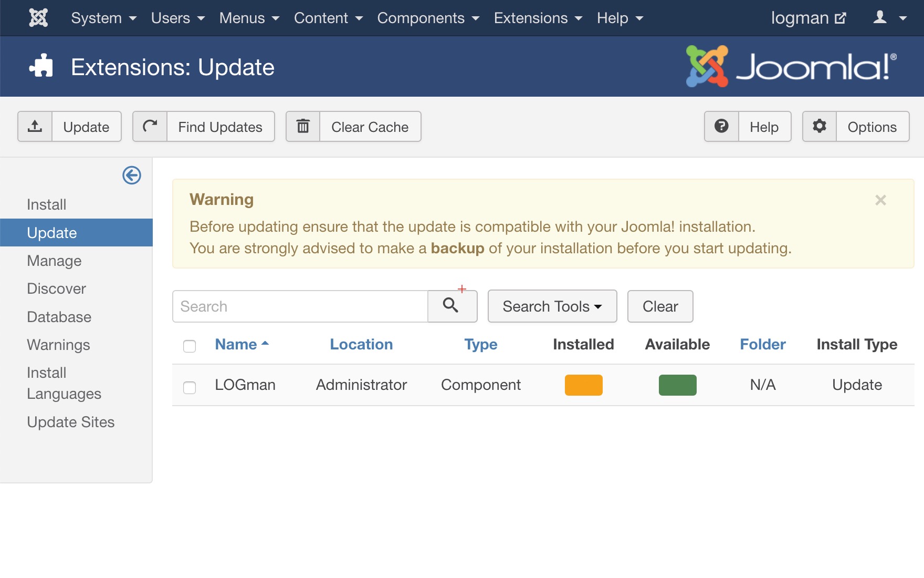Check the LOGman row checkbox

[x=190, y=387]
